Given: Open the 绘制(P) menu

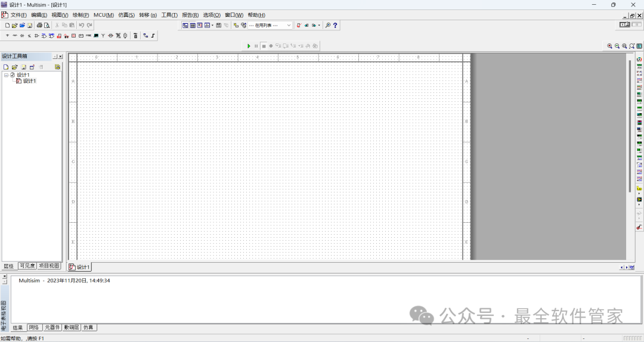Looking at the screenshot, I should point(80,15).
